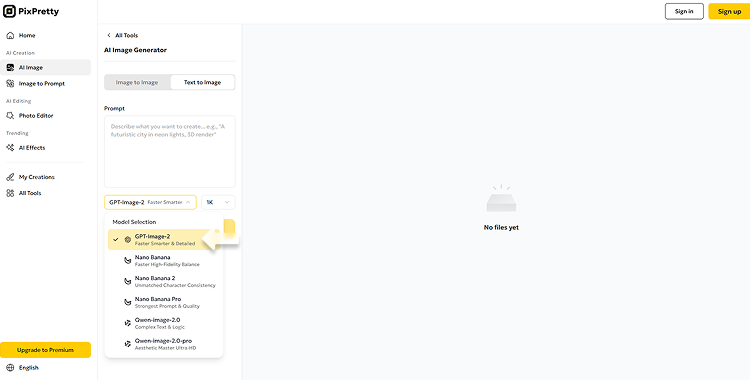Open AI Image in sidebar

pos(45,67)
